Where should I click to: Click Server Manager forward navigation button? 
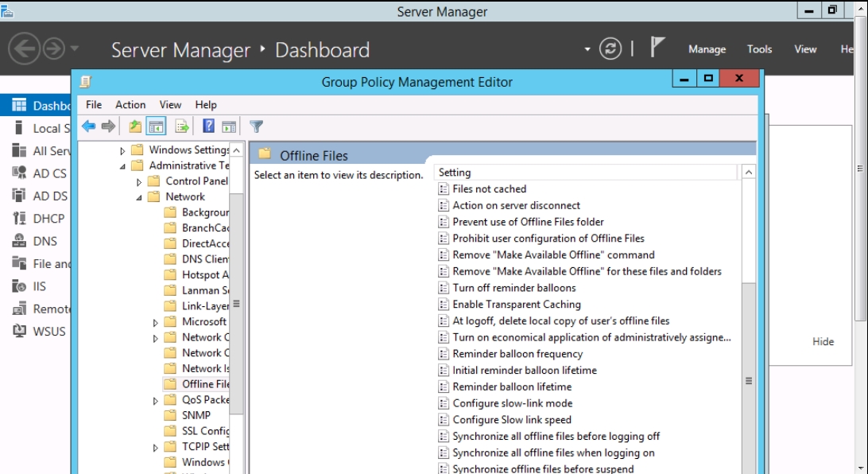tap(54, 49)
